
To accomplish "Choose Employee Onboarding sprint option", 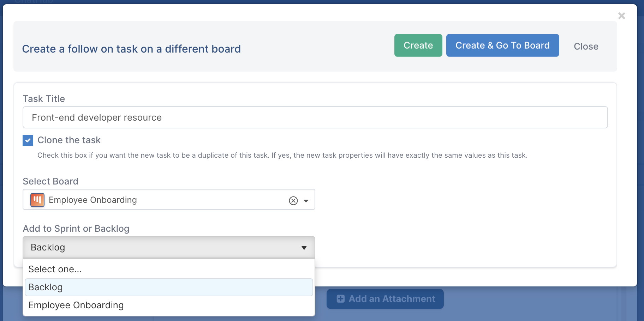I will coord(169,305).
